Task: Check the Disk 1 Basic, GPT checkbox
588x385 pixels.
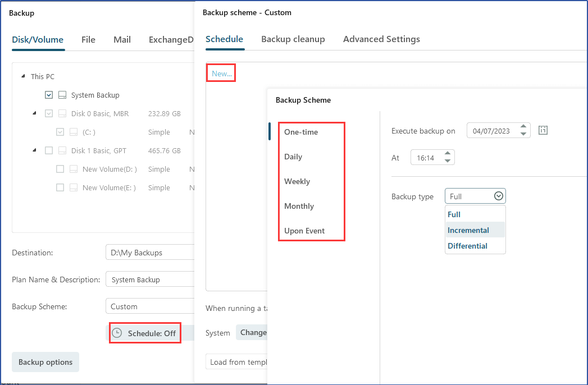Action: tap(49, 151)
